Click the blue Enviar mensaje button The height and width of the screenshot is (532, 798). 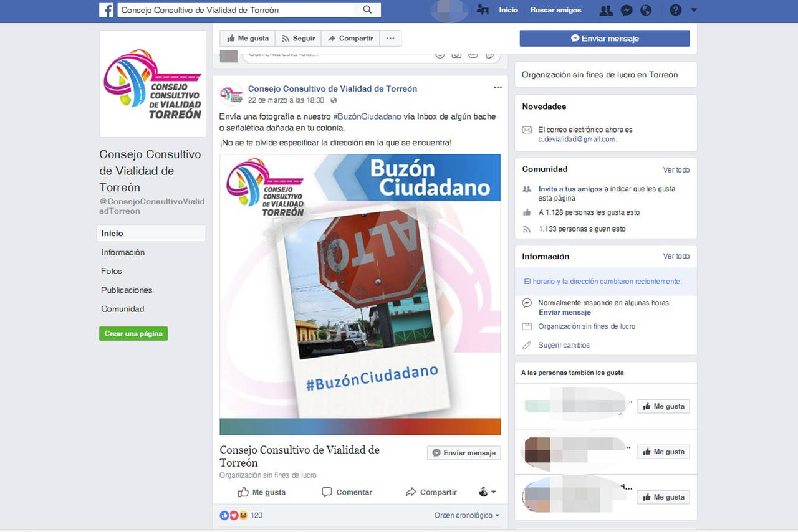pos(604,39)
